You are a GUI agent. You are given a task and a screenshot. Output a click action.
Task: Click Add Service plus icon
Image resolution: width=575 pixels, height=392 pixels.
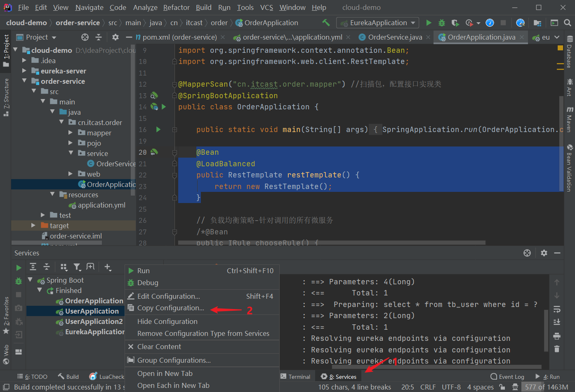[108, 267]
